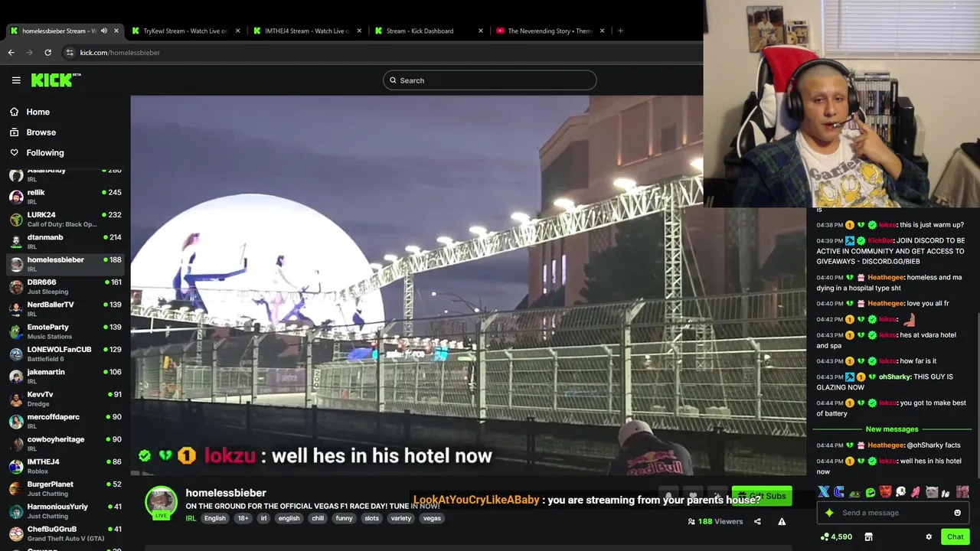Screen dimensions: 980x551
Task: Click the green sparkle icon in chat box
Action: 829,513
